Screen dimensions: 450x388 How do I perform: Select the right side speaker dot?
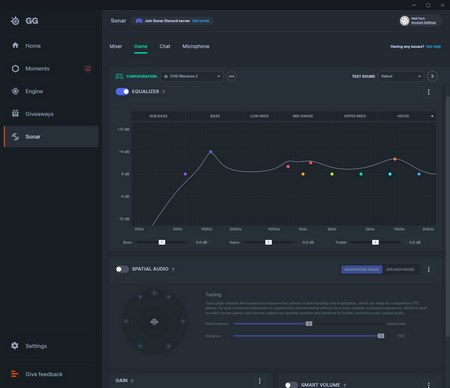(182, 322)
